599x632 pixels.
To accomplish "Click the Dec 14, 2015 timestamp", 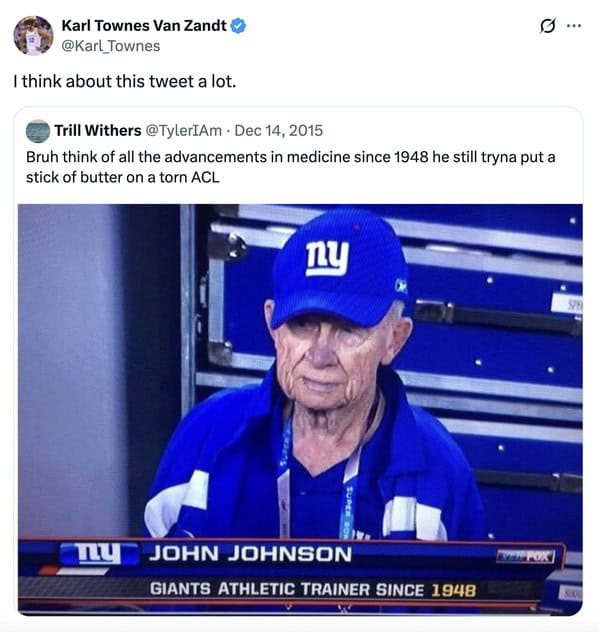I will (279, 131).
